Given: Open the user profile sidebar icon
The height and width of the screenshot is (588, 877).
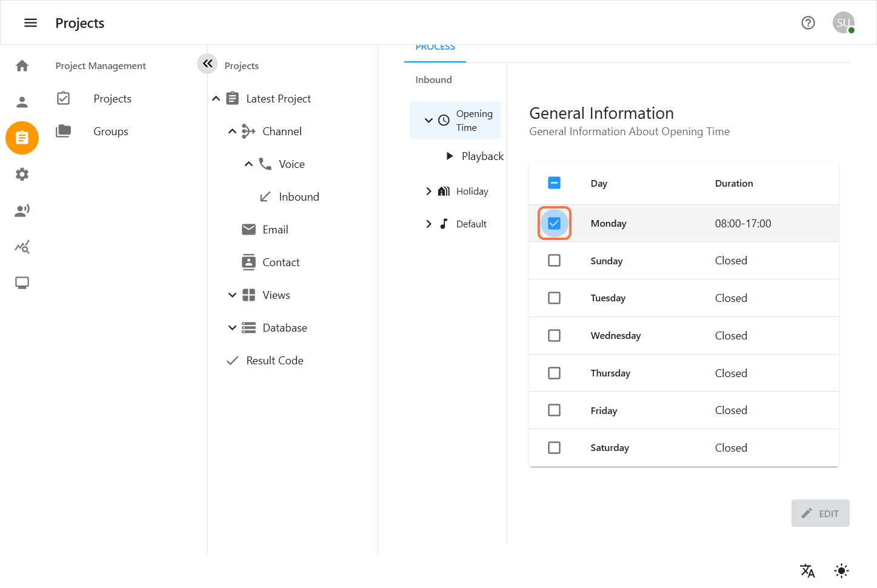Looking at the screenshot, I should coord(22,102).
